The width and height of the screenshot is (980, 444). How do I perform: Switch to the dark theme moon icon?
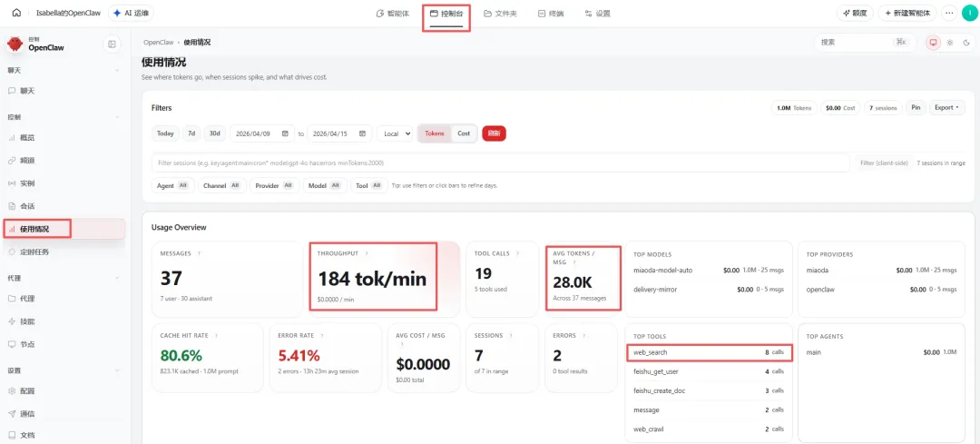coord(966,43)
